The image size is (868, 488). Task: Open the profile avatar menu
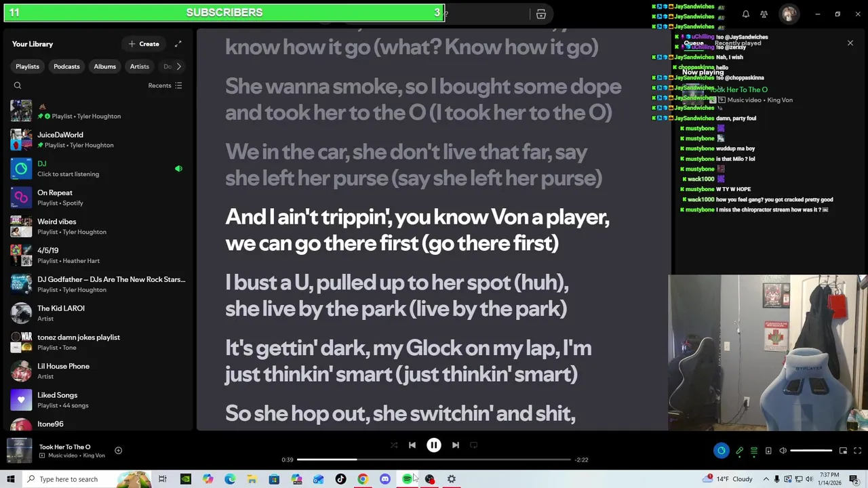point(789,14)
